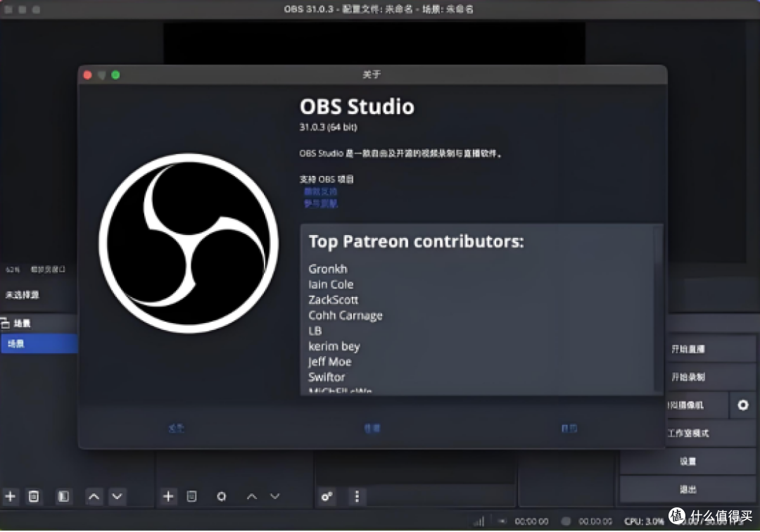The height and width of the screenshot is (532, 760).
Task: Open scene filters icon in Scenes toolbar
Action: coord(63,496)
